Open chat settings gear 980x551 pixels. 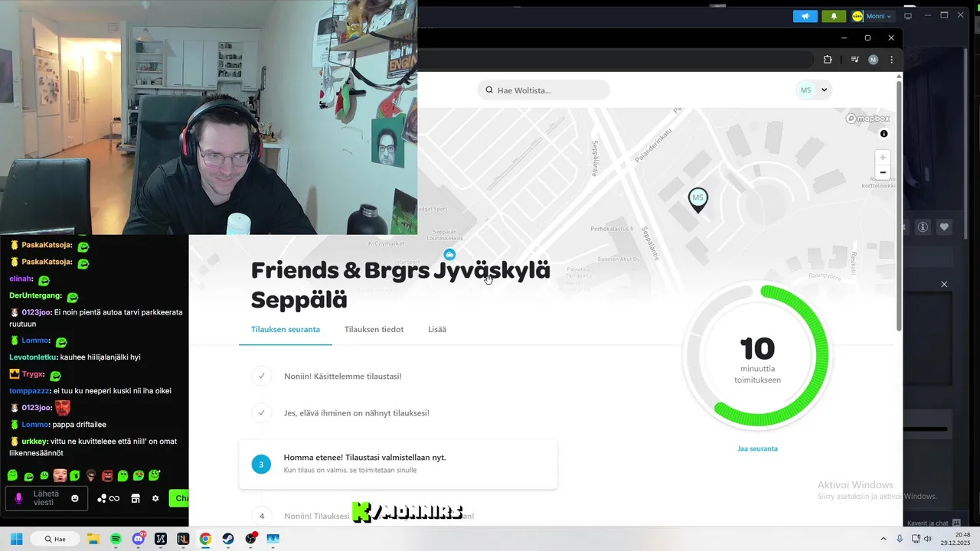tap(155, 498)
